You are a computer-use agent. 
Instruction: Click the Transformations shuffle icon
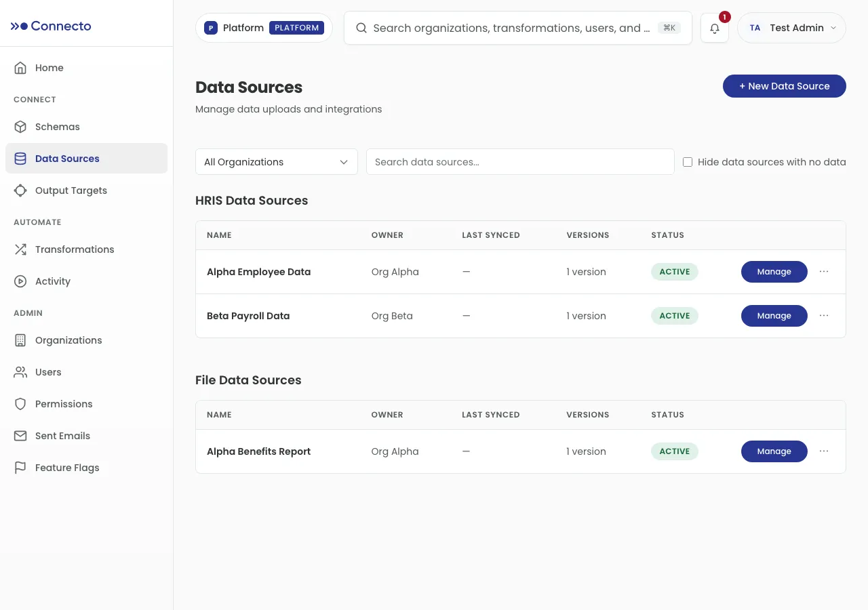click(20, 249)
